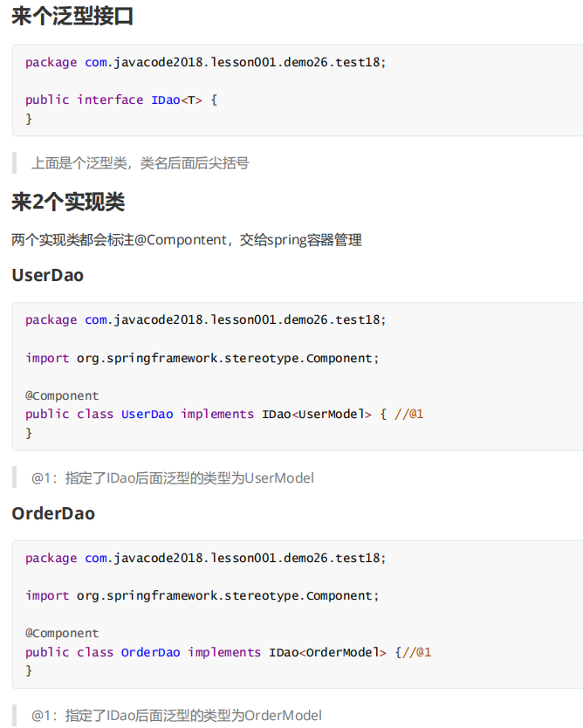The image size is (583, 728).
Task: Click the note "上面是个泛型类，类名后面后尖括号"
Action: (140, 162)
